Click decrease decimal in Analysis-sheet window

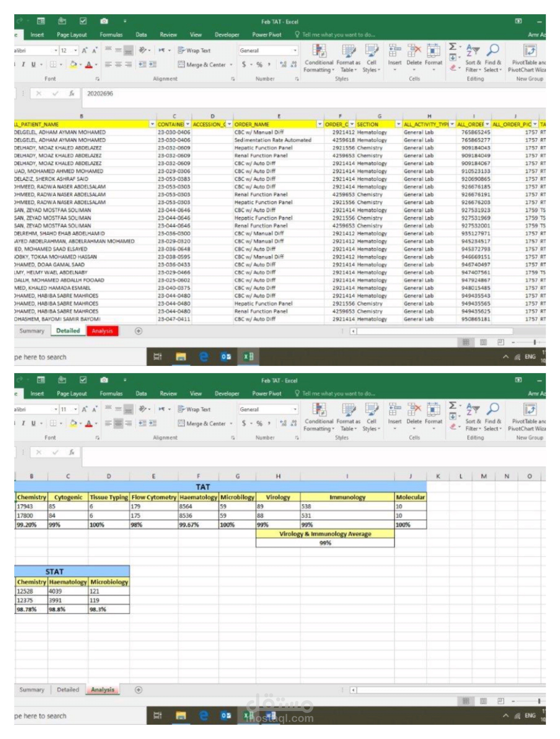(294, 423)
